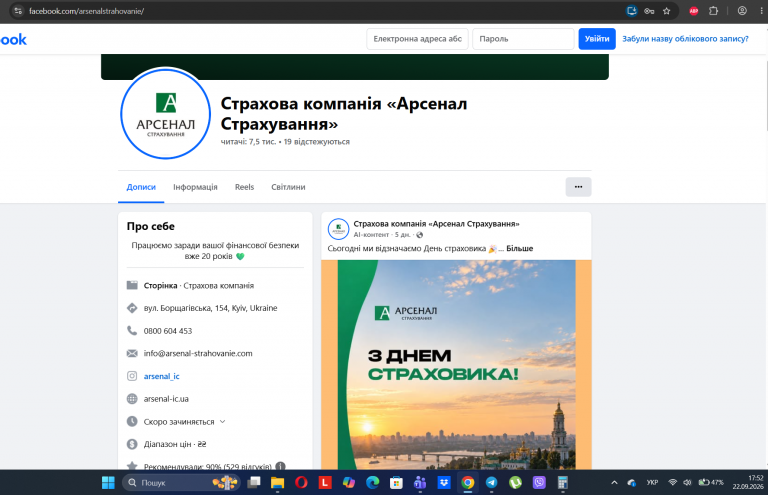Click the Windows taskbar Пошук search box

click(180, 483)
